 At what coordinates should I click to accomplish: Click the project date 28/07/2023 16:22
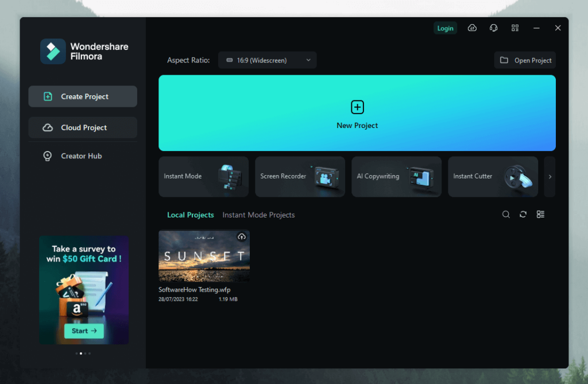pyautogui.click(x=178, y=299)
